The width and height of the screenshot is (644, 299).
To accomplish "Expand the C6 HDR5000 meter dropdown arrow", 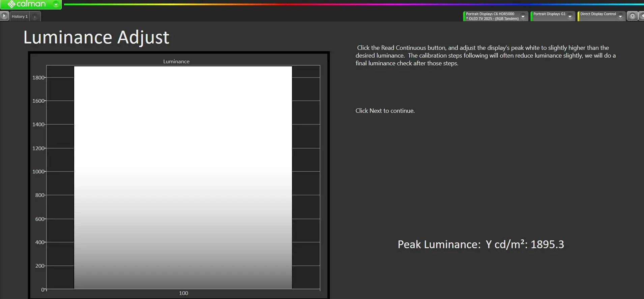I will pos(523,16).
